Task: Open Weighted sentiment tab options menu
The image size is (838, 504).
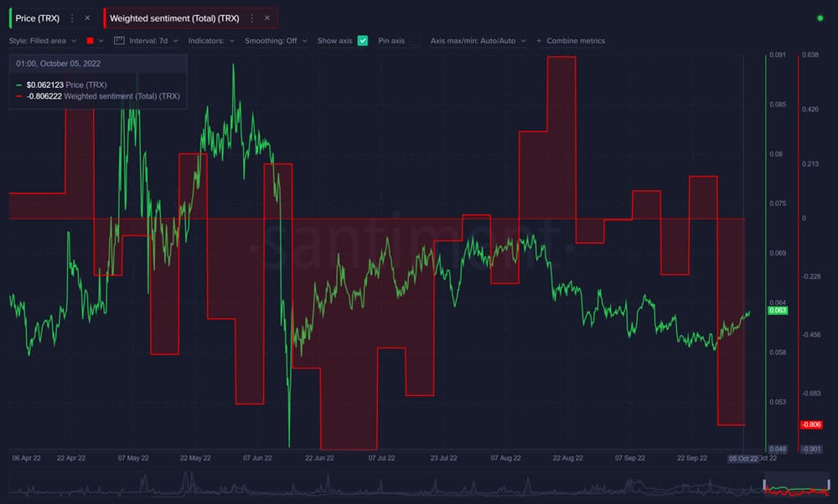Action: point(251,18)
